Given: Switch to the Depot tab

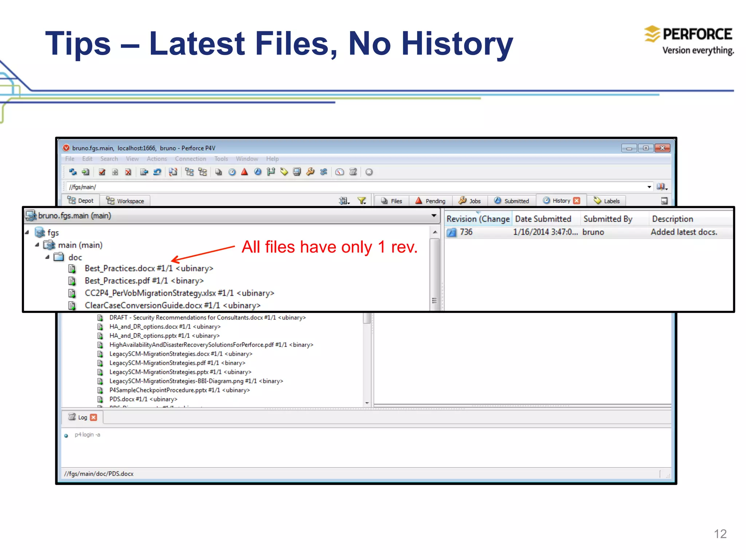Looking at the screenshot, I should point(81,201).
